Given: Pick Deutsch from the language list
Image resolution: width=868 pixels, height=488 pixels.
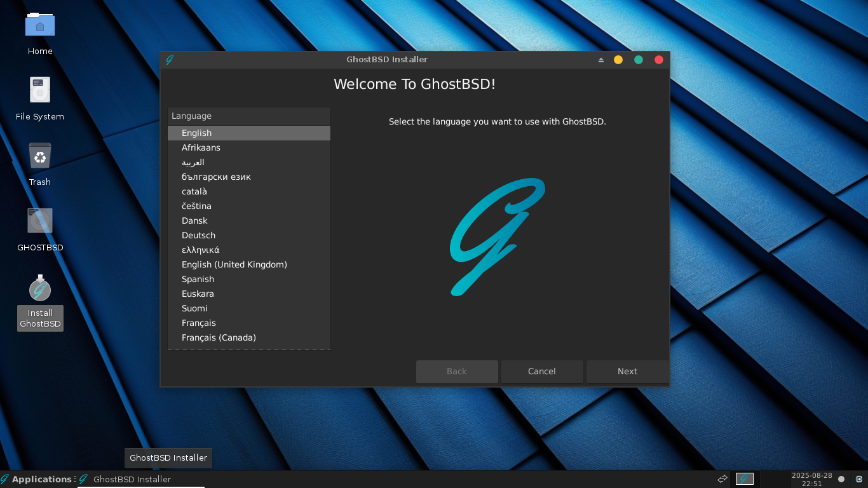Looking at the screenshot, I should (x=249, y=235).
